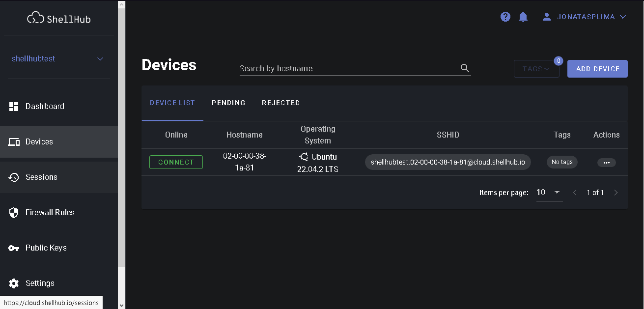Click the tags count badge showing 0

pyautogui.click(x=559, y=61)
